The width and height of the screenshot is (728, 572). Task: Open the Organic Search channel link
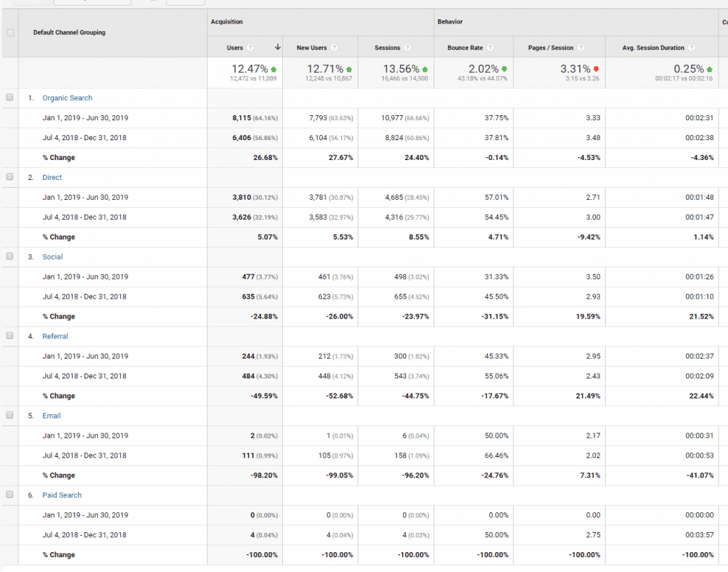tap(67, 98)
